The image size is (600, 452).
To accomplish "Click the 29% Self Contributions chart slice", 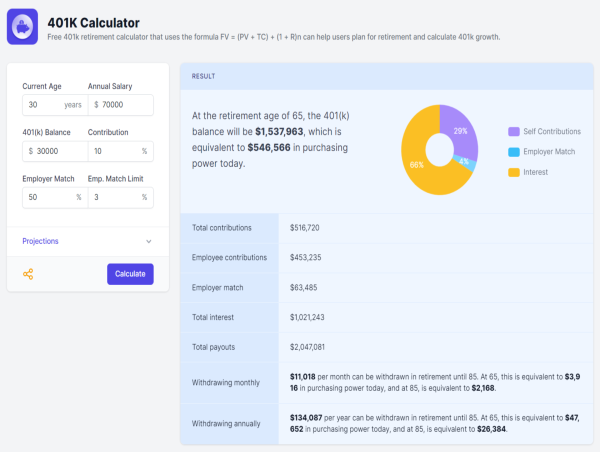I will click(x=461, y=131).
